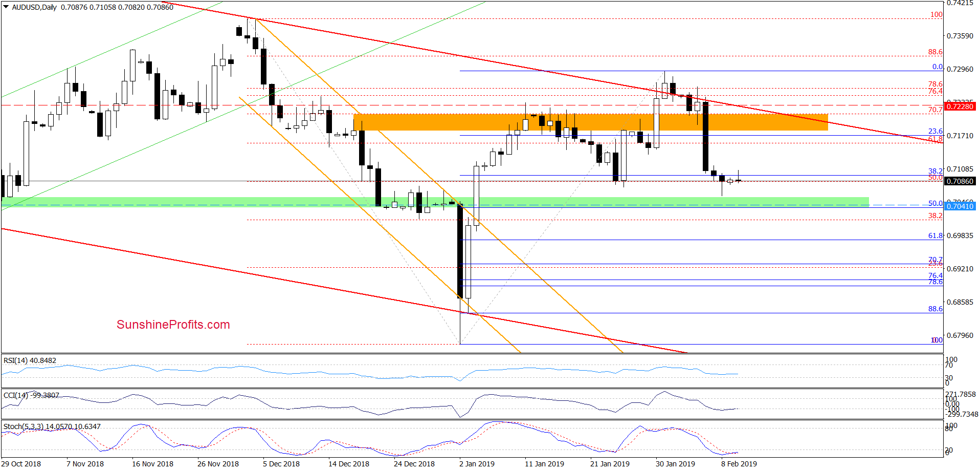
Task: Click the red 100 Fibonacci label at top
Action: (x=936, y=14)
